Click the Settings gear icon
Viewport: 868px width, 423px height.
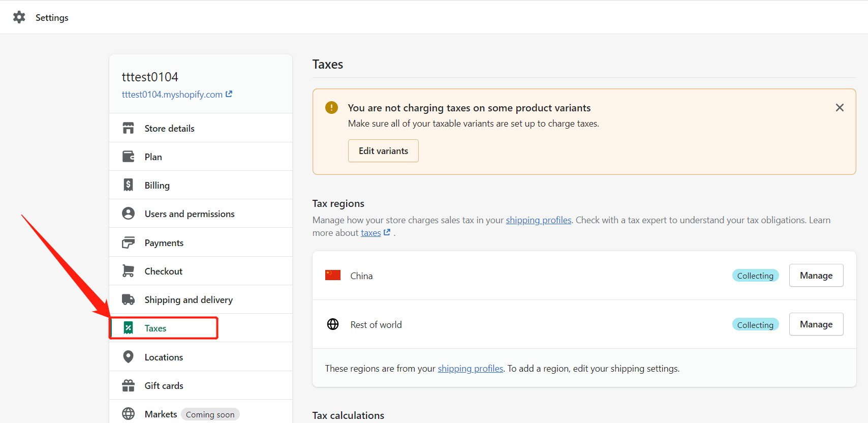tap(19, 17)
